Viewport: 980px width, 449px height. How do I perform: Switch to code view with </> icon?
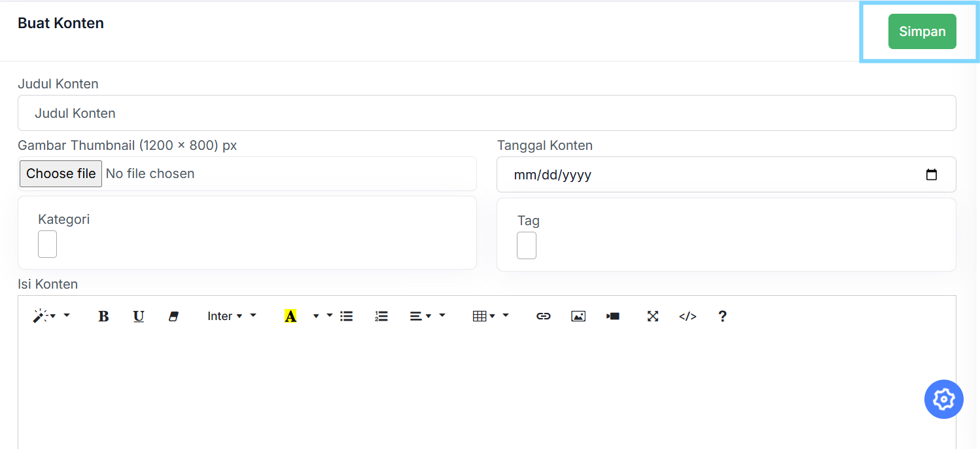688,316
